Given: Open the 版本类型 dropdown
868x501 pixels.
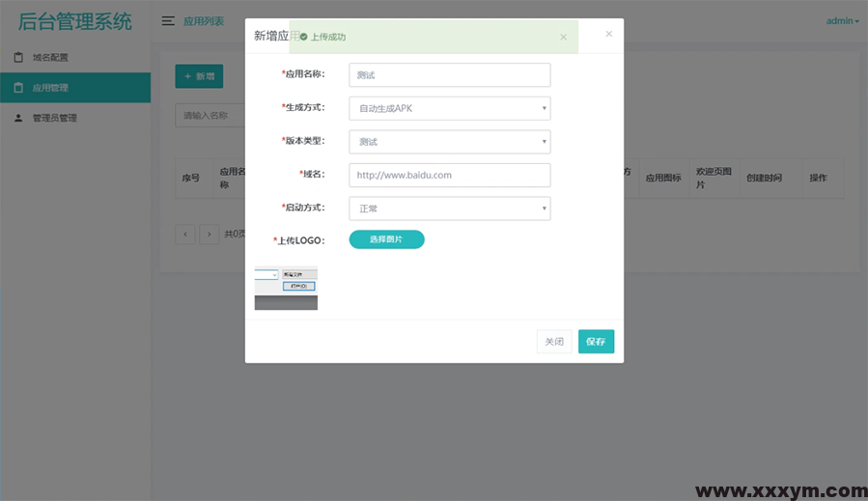Looking at the screenshot, I should coord(449,142).
